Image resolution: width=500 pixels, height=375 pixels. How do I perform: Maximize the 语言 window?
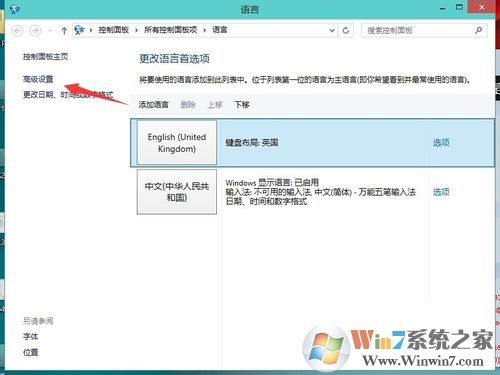[459, 7]
